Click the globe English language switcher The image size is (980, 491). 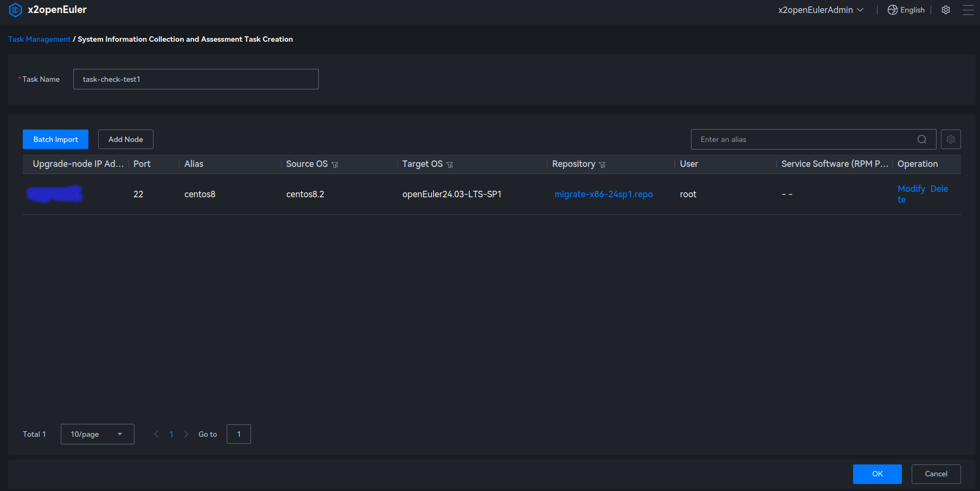tap(906, 10)
